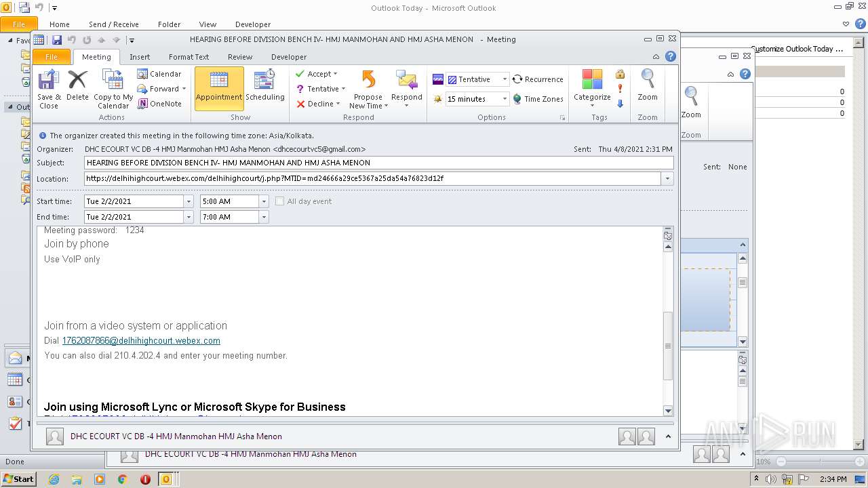Click the time zone info bar message
The image size is (868, 488).
tap(181, 136)
